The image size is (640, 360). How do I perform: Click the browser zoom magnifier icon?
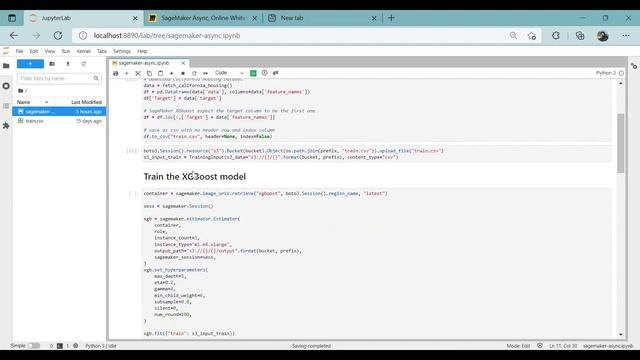513,36
